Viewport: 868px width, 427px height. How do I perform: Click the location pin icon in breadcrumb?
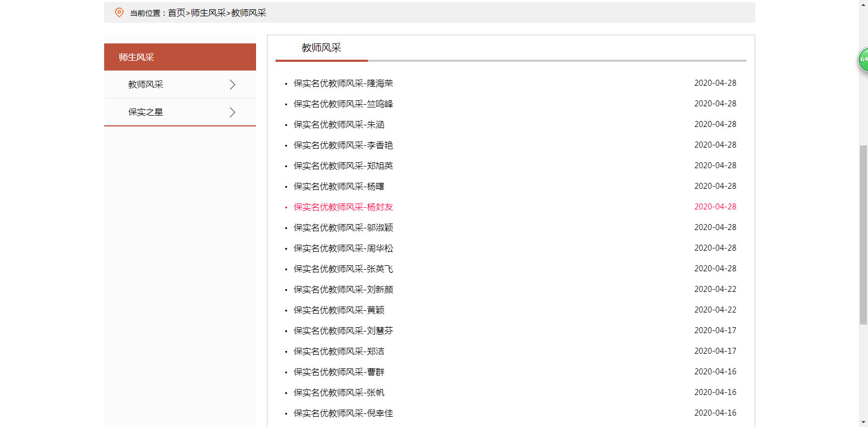119,12
